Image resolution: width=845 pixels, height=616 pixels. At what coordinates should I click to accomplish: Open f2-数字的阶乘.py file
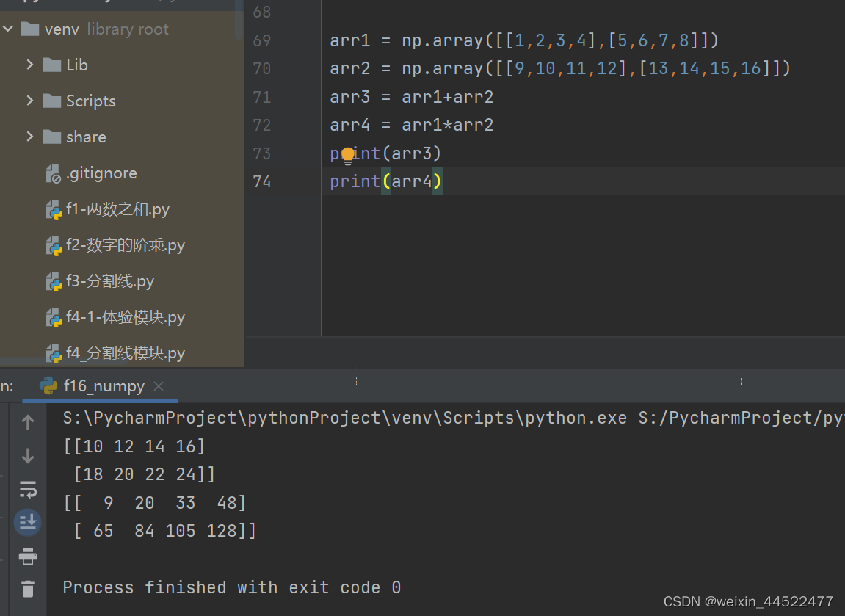[125, 245]
